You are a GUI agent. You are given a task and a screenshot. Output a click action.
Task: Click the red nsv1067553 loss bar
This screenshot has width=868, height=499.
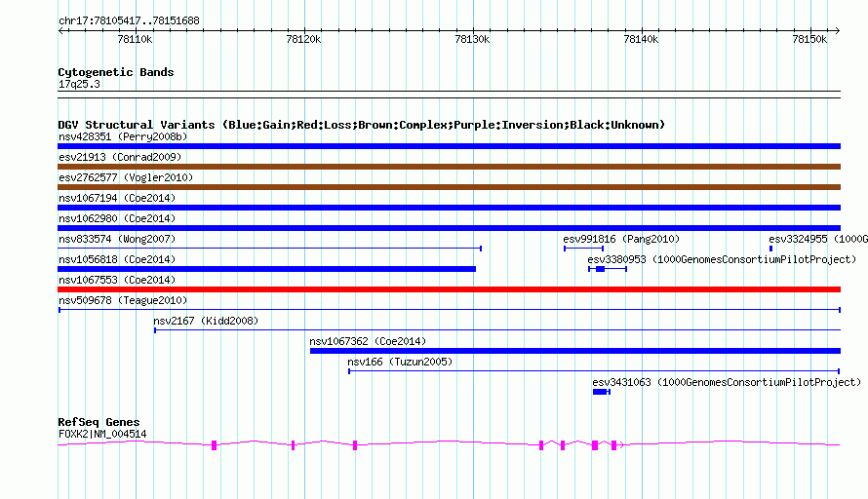click(449, 289)
